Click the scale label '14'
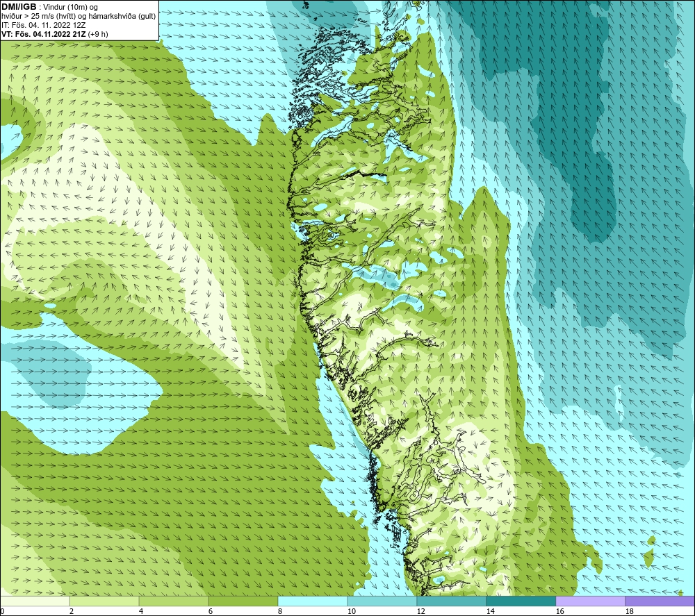 pyautogui.click(x=490, y=612)
